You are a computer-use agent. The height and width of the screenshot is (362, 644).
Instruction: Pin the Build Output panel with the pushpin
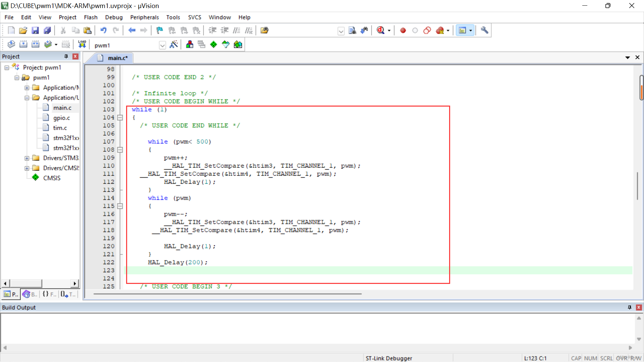630,307
